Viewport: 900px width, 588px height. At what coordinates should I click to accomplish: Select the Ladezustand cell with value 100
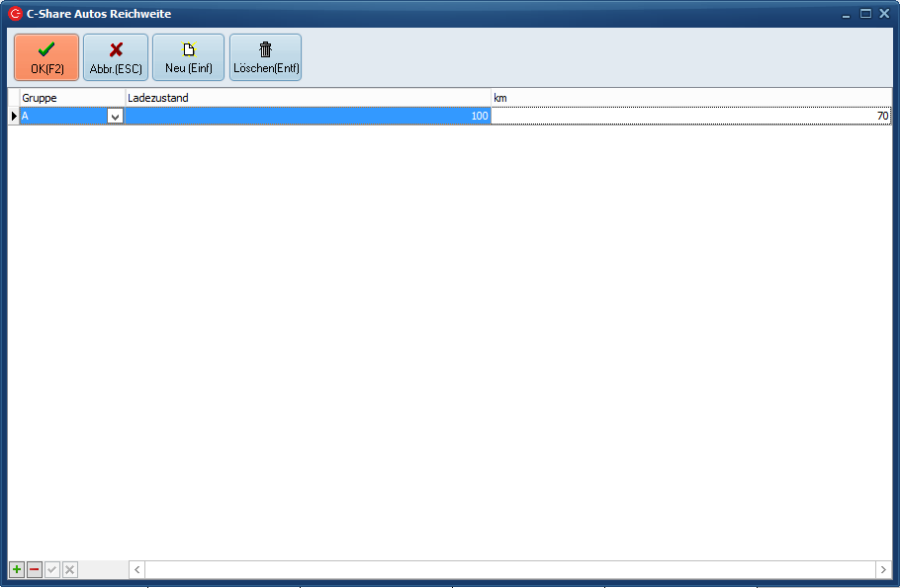click(x=309, y=117)
